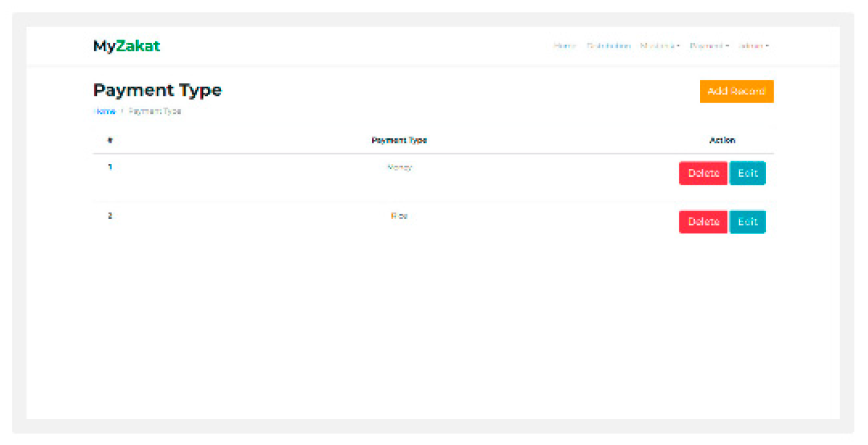Viewport: 868px width, 445px height.
Task: Click the Payment Type column header
Action: click(x=399, y=140)
